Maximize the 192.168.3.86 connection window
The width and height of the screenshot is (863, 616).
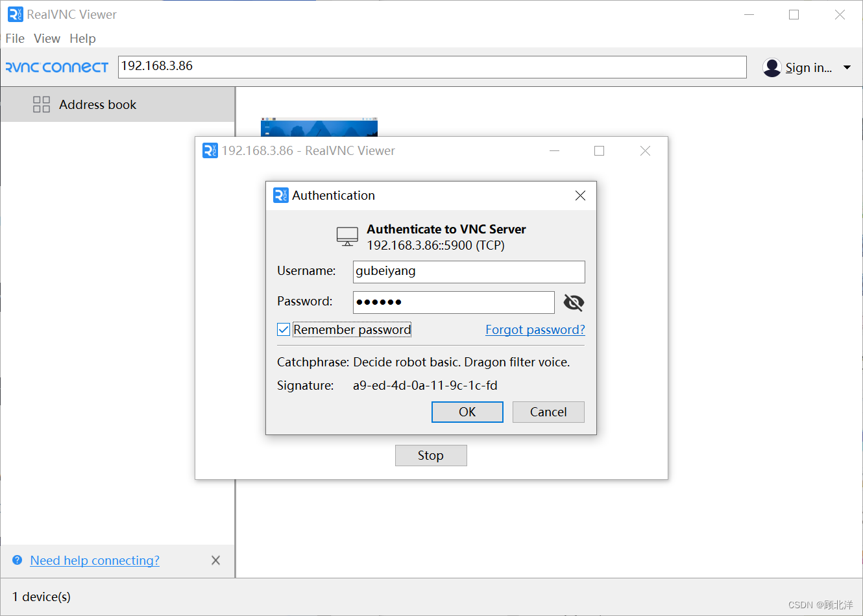(x=599, y=150)
